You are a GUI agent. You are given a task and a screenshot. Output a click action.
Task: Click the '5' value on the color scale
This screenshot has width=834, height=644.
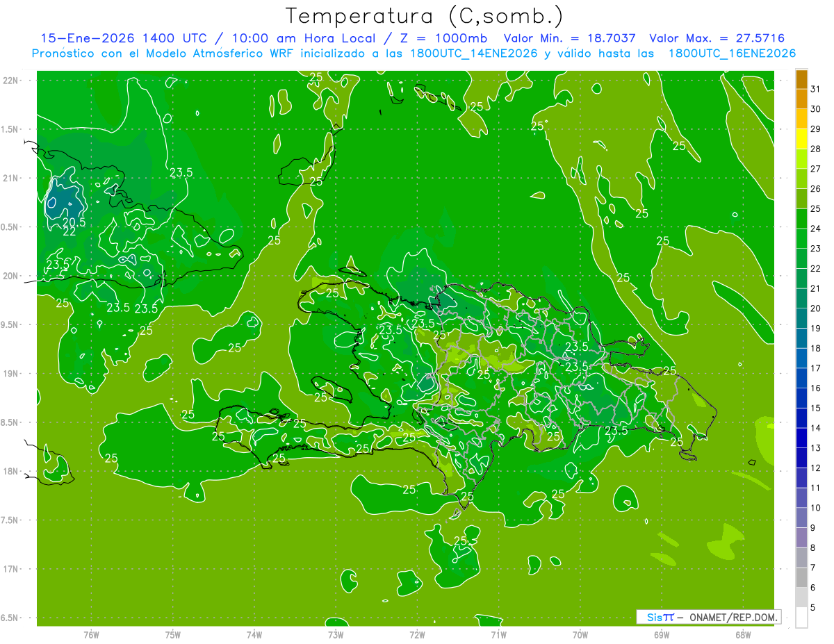[x=813, y=607]
